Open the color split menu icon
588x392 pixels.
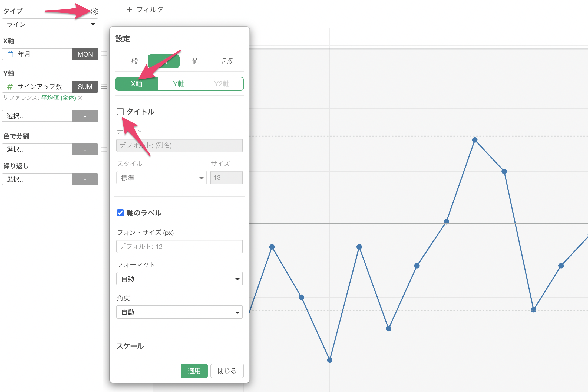104,149
